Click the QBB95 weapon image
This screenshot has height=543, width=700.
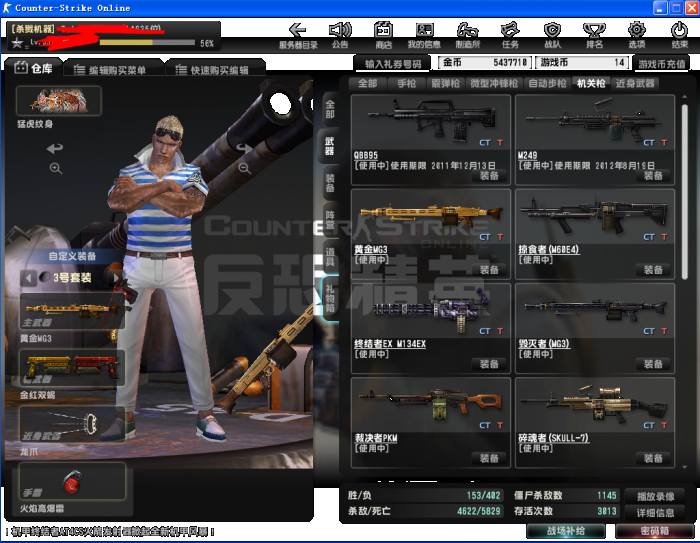click(431, 122)
